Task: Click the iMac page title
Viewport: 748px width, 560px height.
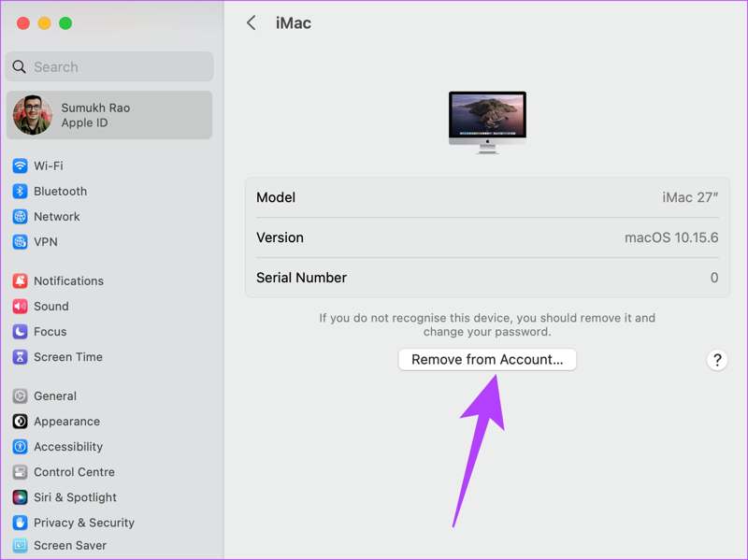Action: coord(294,22)
